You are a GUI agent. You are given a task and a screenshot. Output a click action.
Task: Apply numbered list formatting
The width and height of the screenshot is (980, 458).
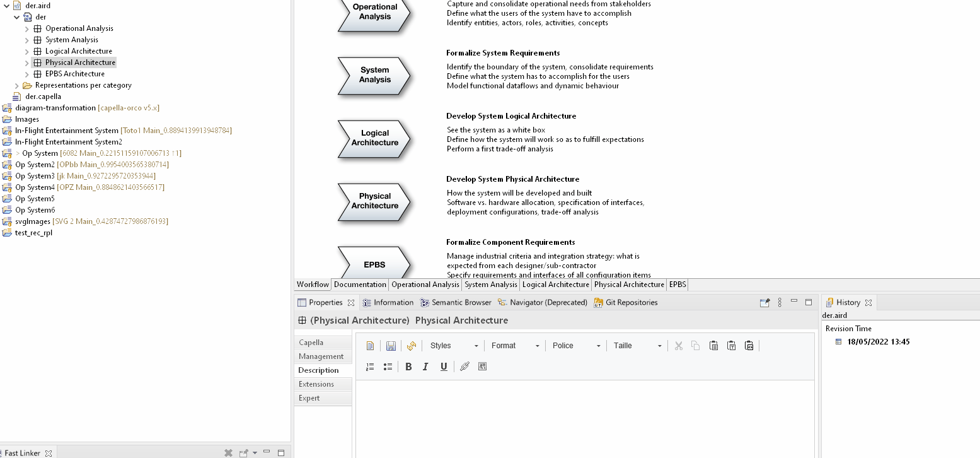coord(370,367)
